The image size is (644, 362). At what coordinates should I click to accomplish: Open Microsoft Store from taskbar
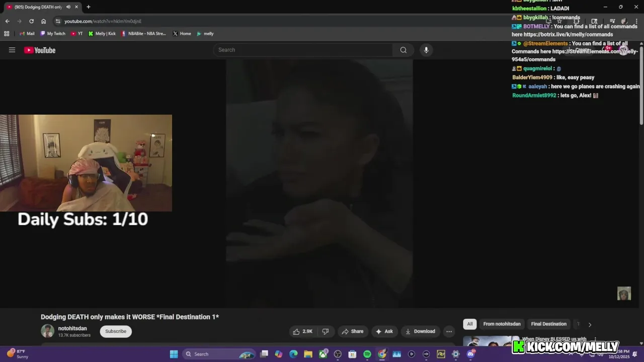[x=352, y=354]
